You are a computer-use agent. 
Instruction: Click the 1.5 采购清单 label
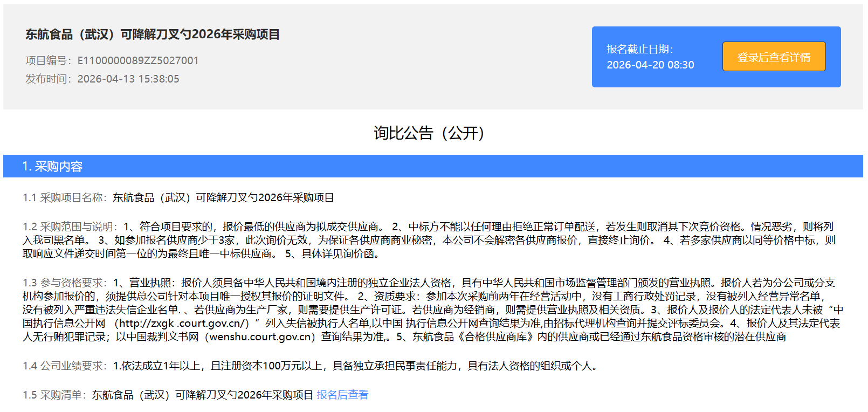[x=54, y=395]
